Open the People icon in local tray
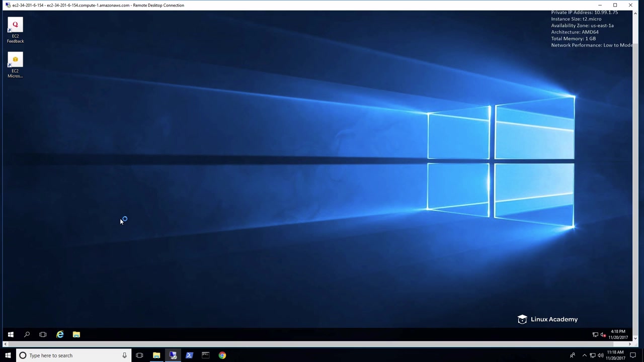This screenshot has width=644, height=362. [x=572, y=355]
